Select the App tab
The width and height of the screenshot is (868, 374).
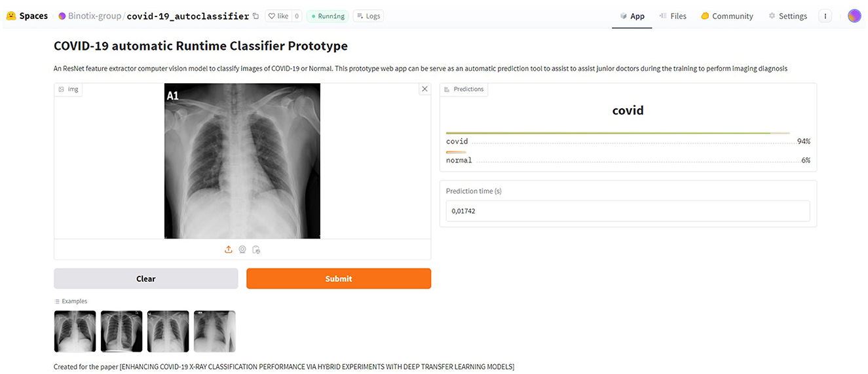[x=632, y=16]
